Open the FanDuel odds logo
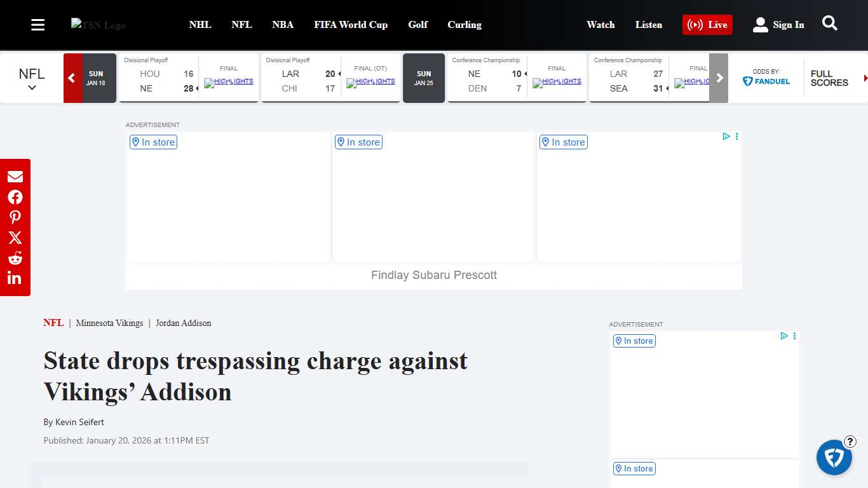This screenshot has width=868, height=488. (766, 81)
